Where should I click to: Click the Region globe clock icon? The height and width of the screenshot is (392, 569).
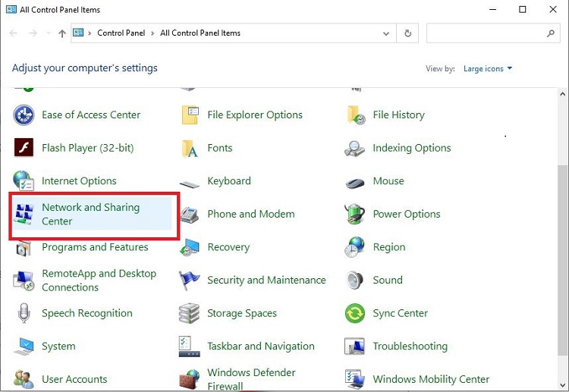pyautogui.click(x=354, y=247)
